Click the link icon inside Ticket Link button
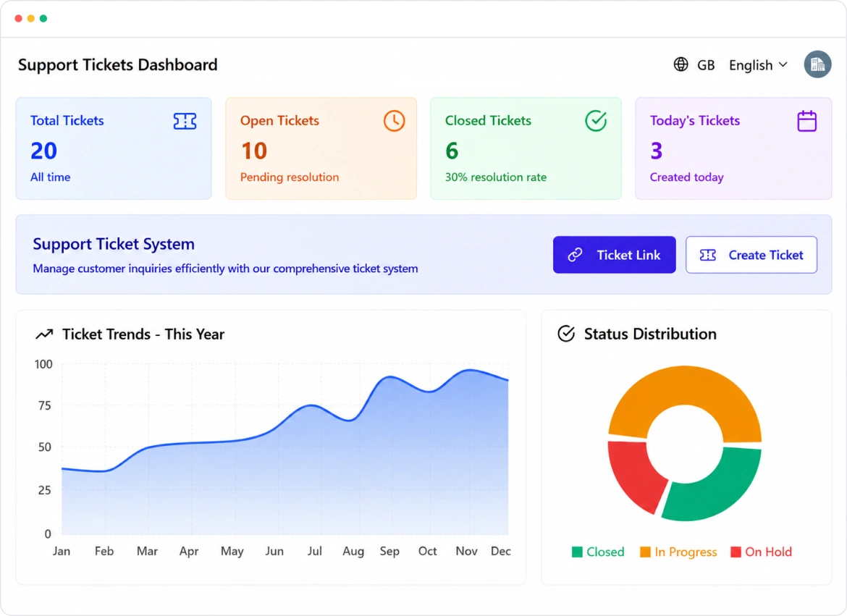This screenshot has height=616, width=847. pos(576,255)
